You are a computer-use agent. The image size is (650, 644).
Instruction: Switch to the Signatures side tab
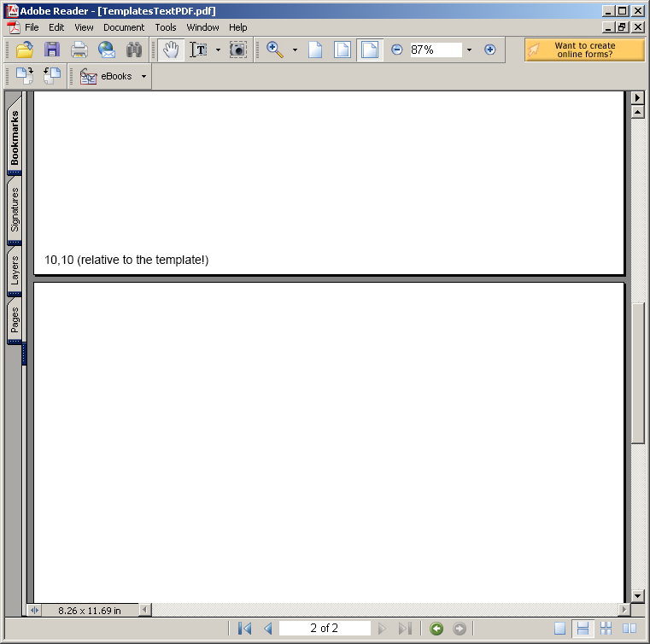pos(15,209)
